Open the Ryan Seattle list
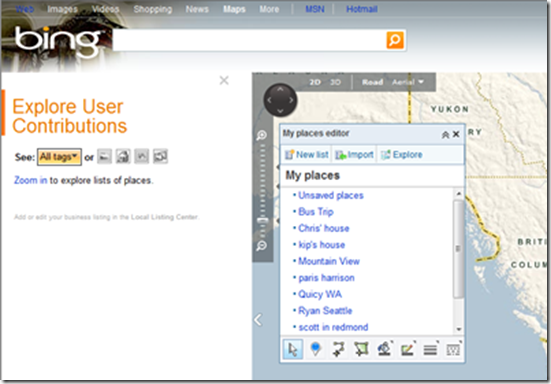 pyautogui.click(x=325, y=311)
